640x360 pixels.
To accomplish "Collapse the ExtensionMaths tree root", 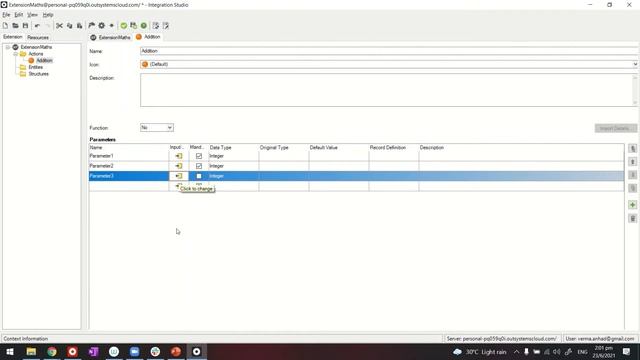I will pyautogui.click(x=8, y=47).
